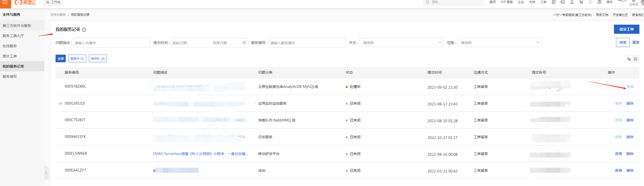Click 重置 to reset filters
The width and height of the screenshot is (644, 186).
tap(636, 42)
